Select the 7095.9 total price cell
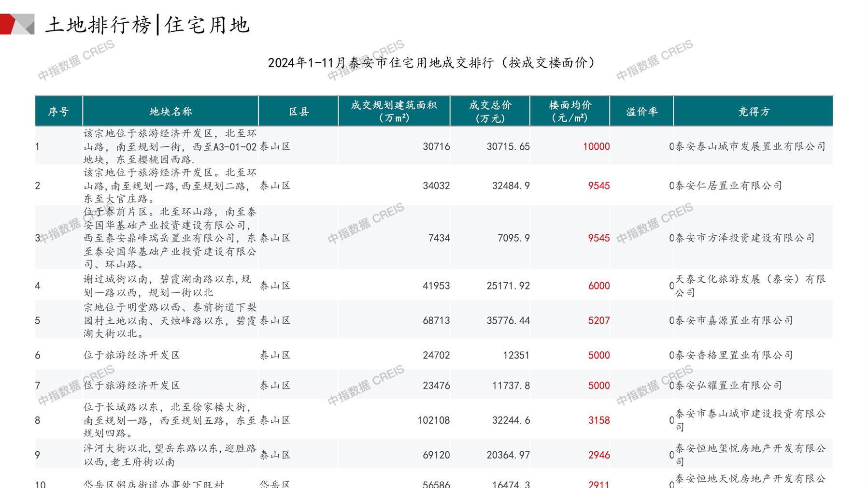The height and width of the screenshot is (488, 868). pos(513,238)
